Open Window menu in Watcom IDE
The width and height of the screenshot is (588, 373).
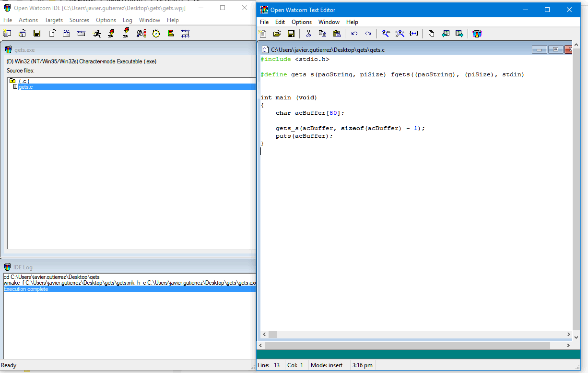(150, 20)
